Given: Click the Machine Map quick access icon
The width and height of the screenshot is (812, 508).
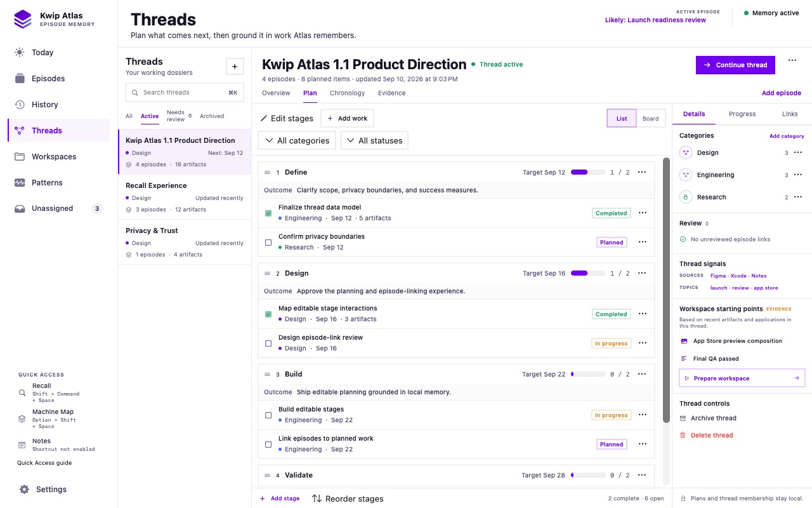Looking at the screenshot, I should click(22, 419).
